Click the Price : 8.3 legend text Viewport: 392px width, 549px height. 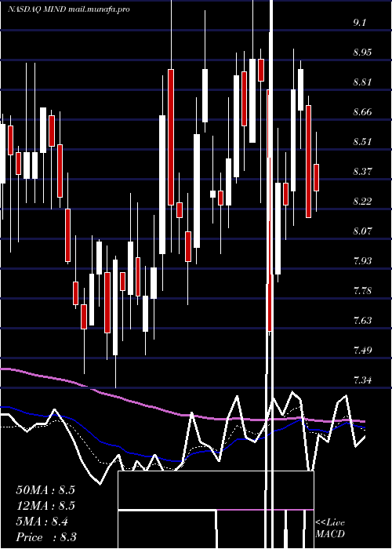pyautogui.click(x=46, y=537)
